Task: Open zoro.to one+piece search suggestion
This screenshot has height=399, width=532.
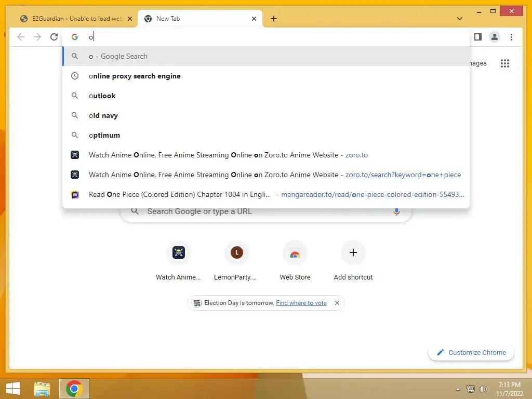Action: (266, 175)
